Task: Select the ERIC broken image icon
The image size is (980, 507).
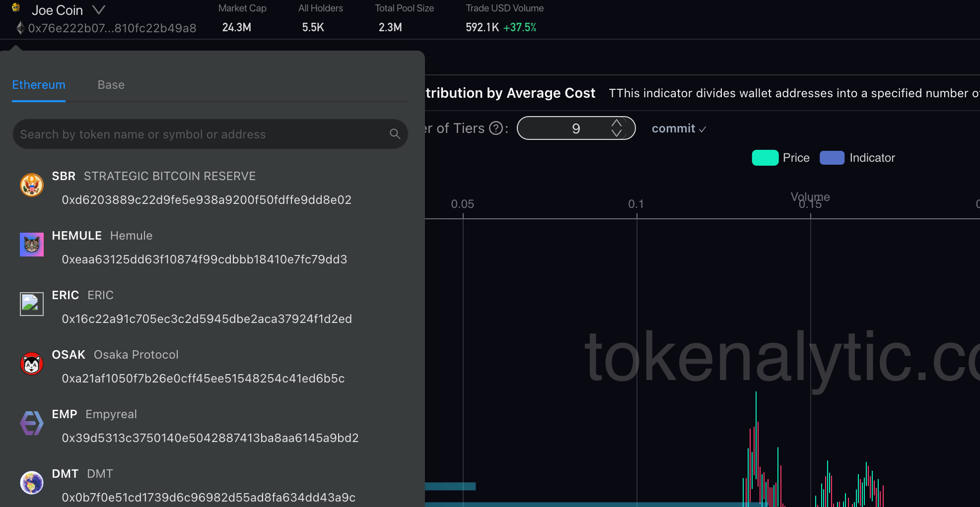Action: click(32, 304)
